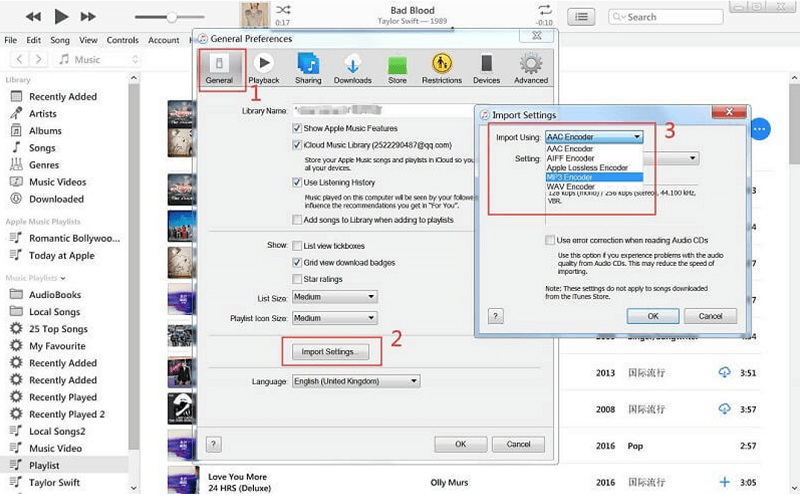
Task: Click OK in Import Settings dialog
Action: pos(653,316)
